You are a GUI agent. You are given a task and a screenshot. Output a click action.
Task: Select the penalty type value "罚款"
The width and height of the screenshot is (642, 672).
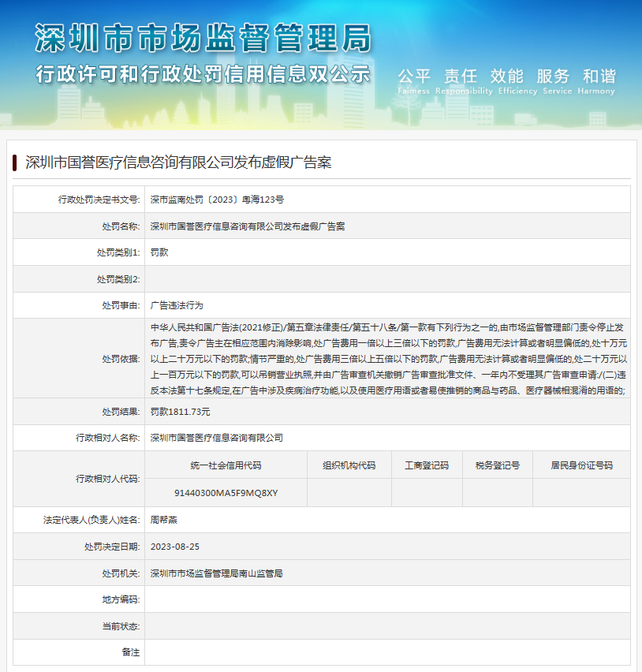coord(159,252)
